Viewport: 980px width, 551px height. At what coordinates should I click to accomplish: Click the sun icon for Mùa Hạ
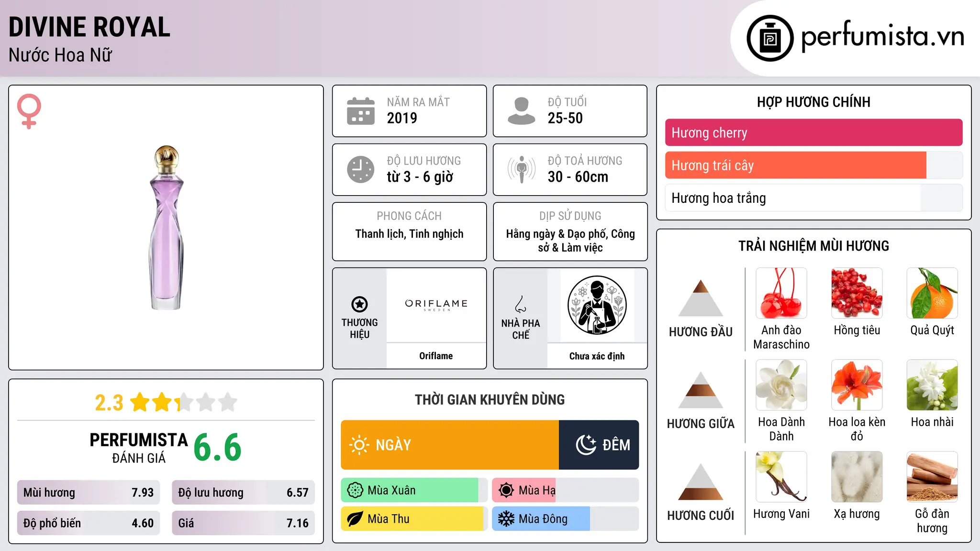coord(506,490)
